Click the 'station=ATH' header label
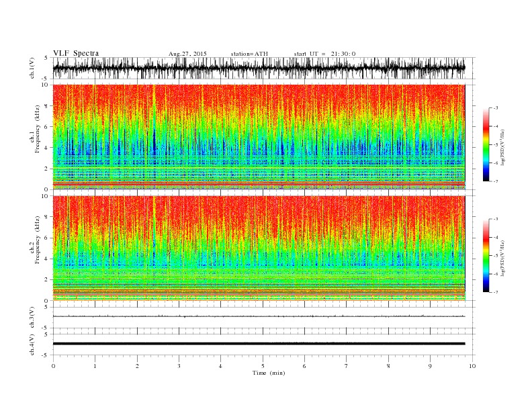This screenshot has width=532, height=411. point(249,54)
